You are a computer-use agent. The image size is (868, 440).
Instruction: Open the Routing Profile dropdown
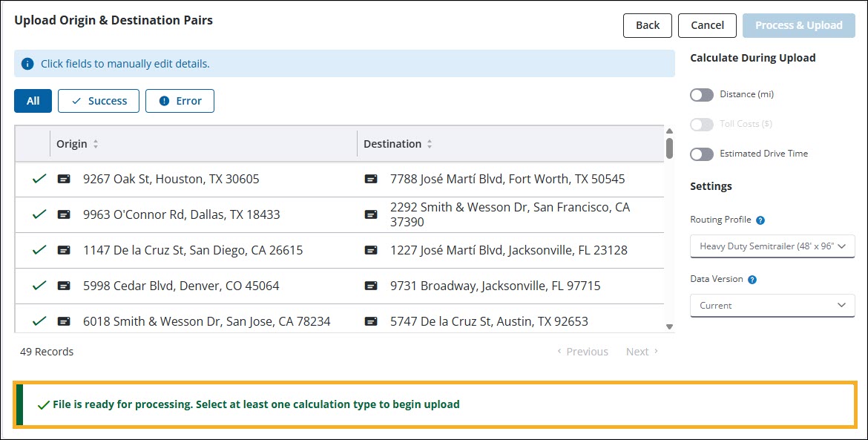point(772,246)
